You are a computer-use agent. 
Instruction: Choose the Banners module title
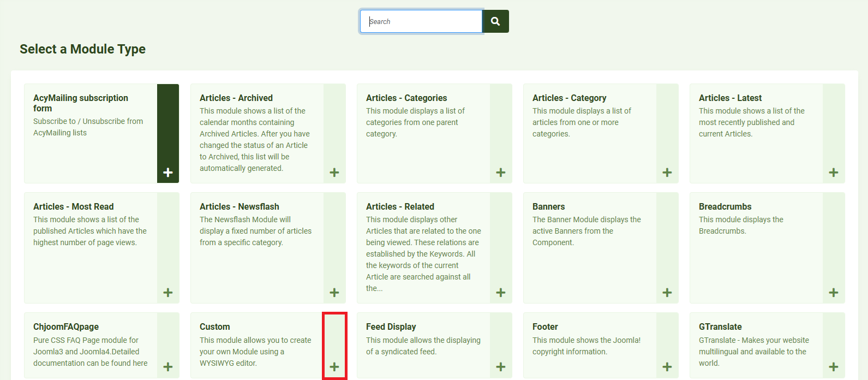pos(548,206)
